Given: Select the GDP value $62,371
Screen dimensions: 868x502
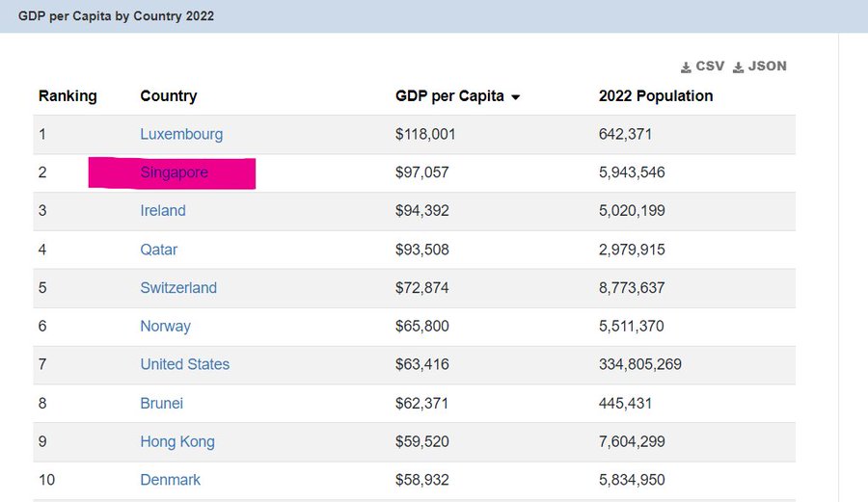Looking at the screenshot, I should (x=421, y=403).
